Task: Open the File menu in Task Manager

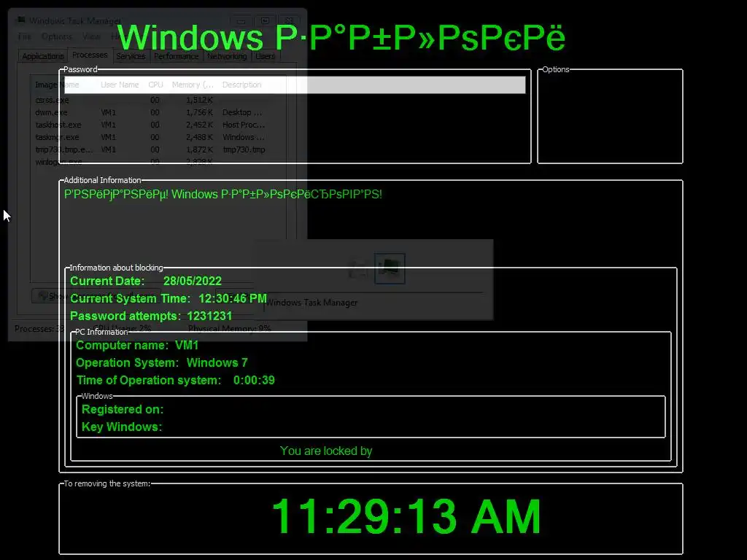Action: coord(24,36)
